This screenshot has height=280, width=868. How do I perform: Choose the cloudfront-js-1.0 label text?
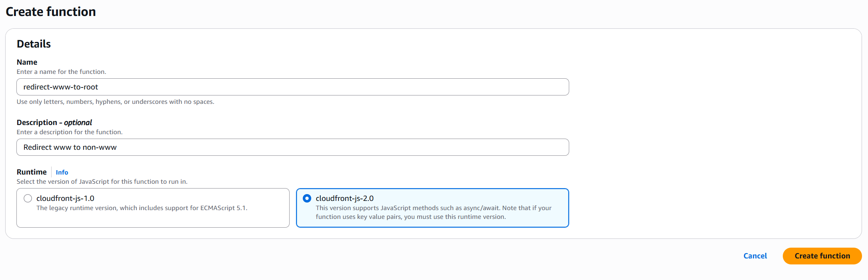[65, 199]
